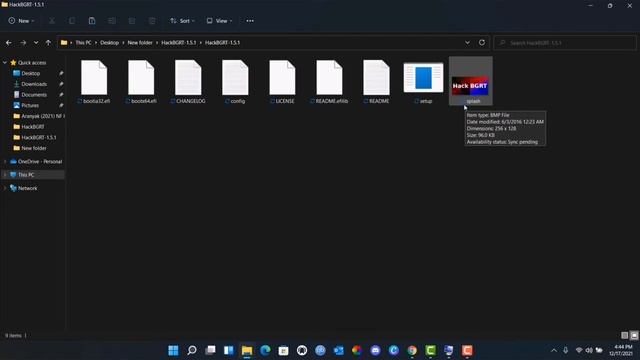Open Downloads in Quick access
Viewport: 640px width, 360px height.
pos(34,84)
